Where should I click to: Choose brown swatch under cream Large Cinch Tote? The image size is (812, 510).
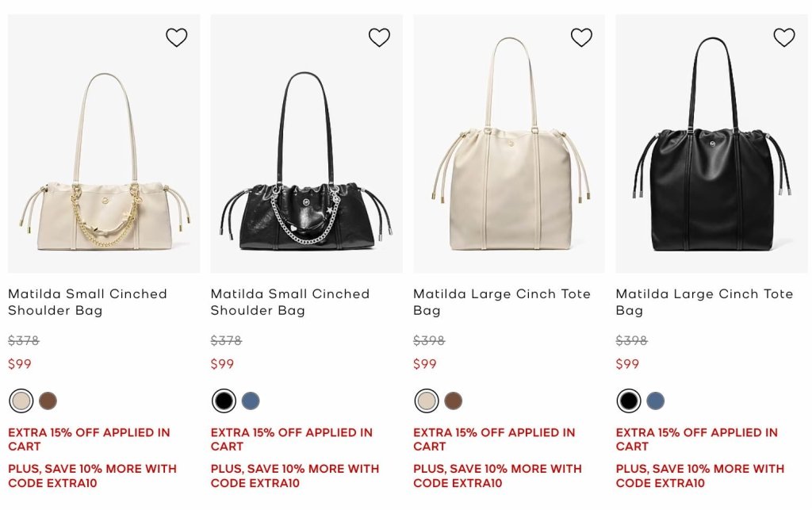tap(453, 401)
